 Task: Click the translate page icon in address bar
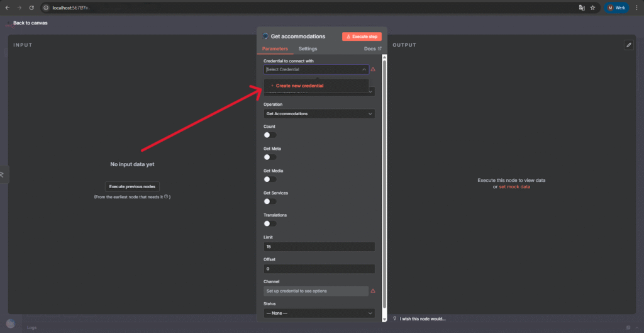tap(581, 8)
